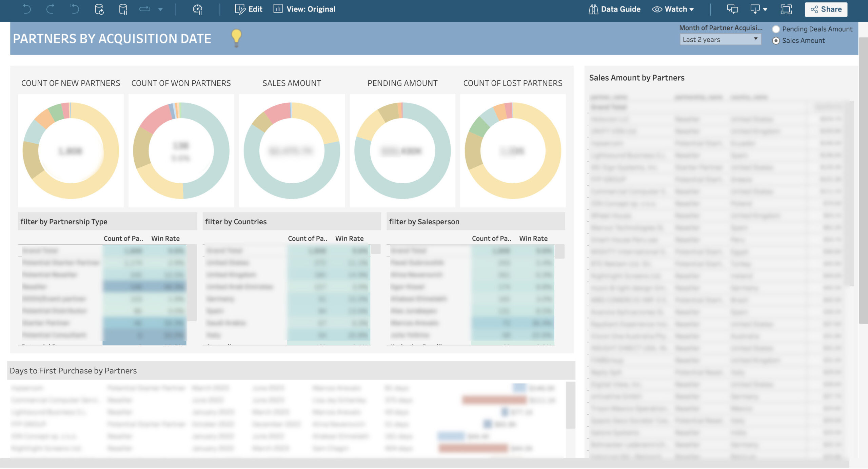Click the Revert icon in toolbar
Screen dimensions: 868x469
coord(75,9)
